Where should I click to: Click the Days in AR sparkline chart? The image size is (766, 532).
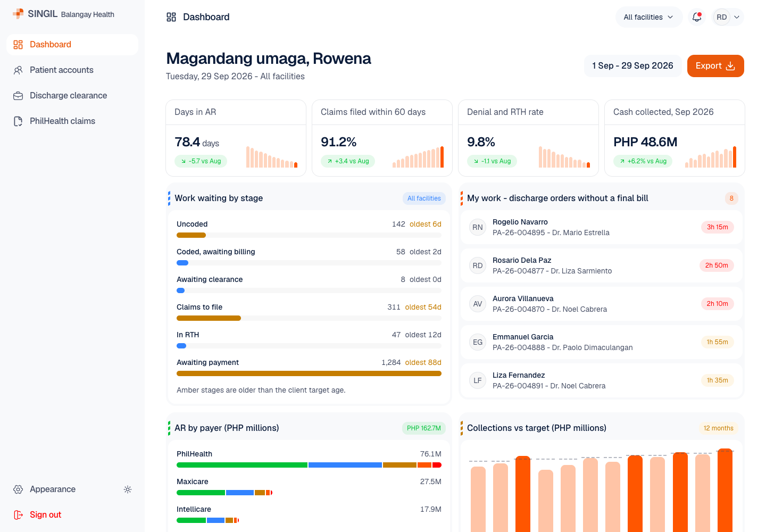(272, 157)
